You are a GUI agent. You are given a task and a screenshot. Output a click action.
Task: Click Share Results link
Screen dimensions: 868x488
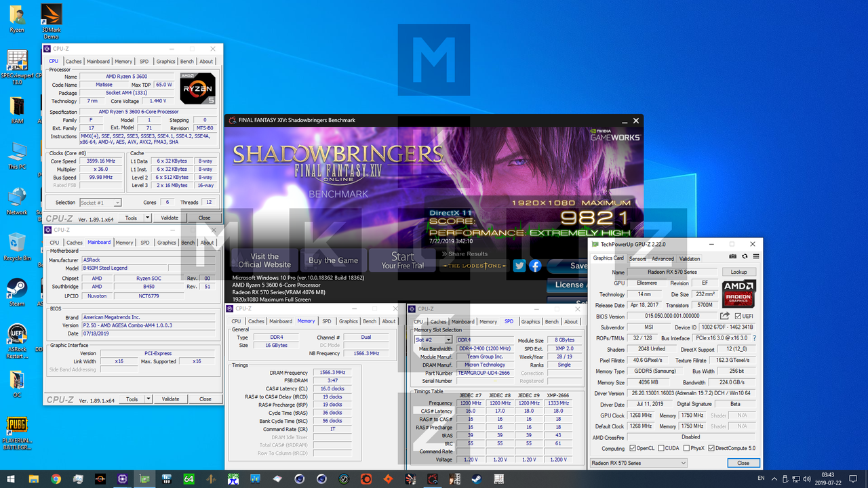click(465, 254)
